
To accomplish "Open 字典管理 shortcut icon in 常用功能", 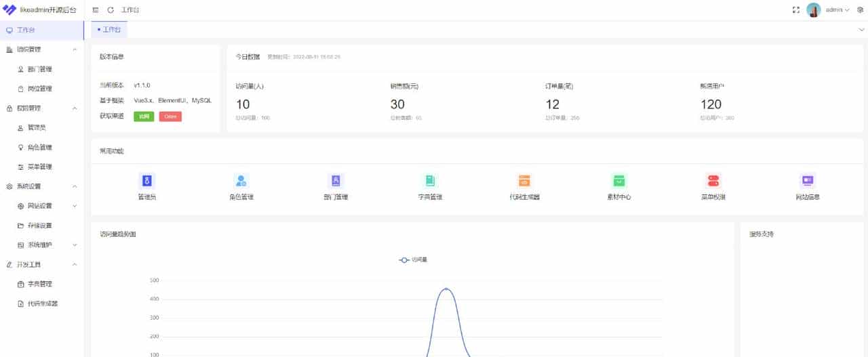I will click(x=430, y=181).
